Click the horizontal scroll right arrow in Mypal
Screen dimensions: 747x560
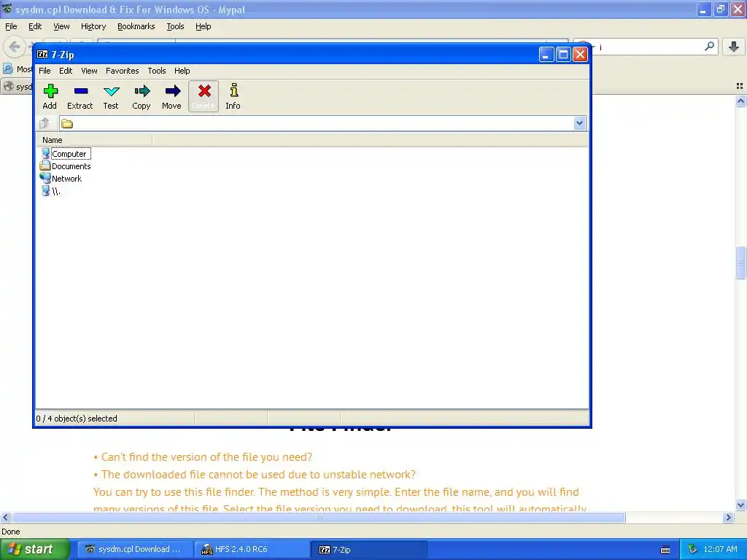(x=728, y=517)
